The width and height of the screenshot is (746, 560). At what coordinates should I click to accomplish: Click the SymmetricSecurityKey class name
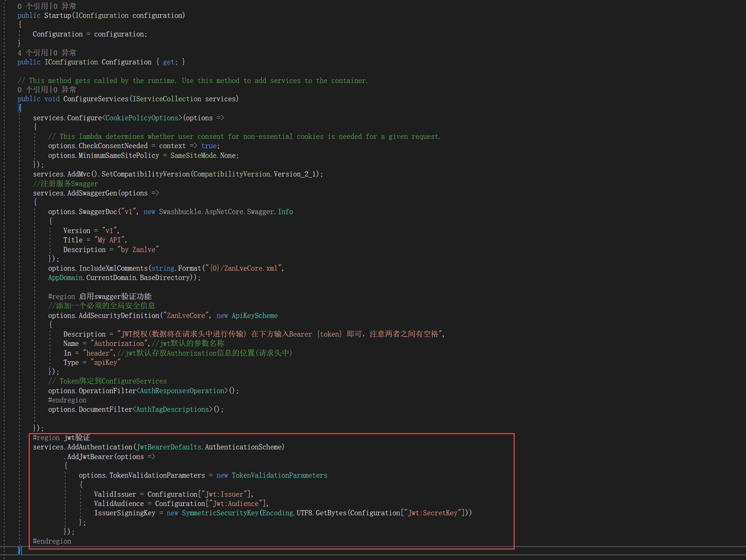(x=220, y=513)
